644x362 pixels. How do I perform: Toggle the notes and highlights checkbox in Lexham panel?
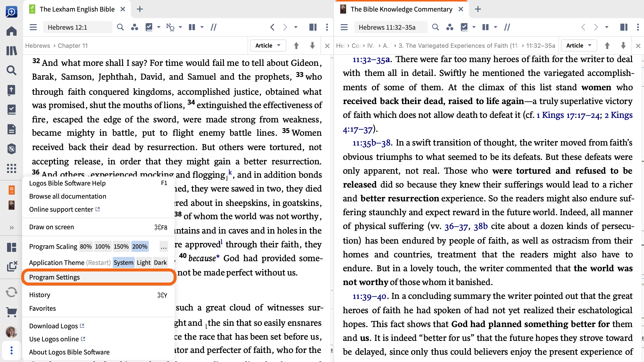[149, 27]
